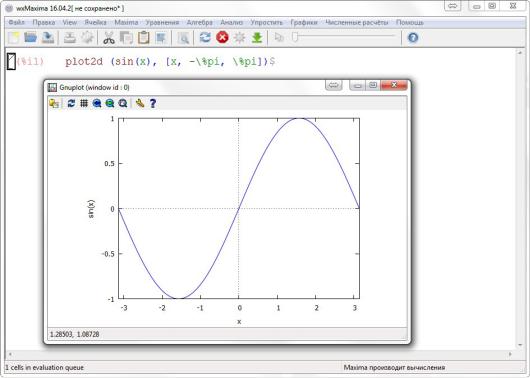Open the Maxima menu
Screen dimensions: 530x378
coord(126,22)
